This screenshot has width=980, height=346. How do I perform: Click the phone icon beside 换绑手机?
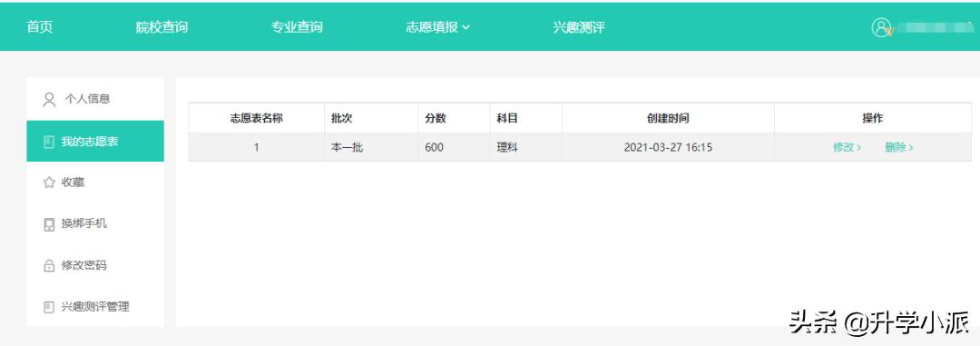[49, 224]
